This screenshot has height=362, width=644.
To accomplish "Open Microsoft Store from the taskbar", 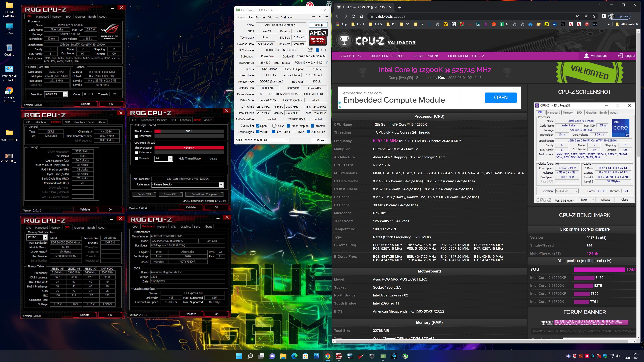I will (x=306, y=356).
